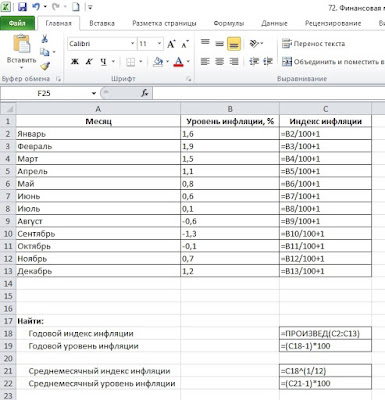Save the workbook using the floppy icon
This screenshot has height=400, width=385.
point(22,6)
